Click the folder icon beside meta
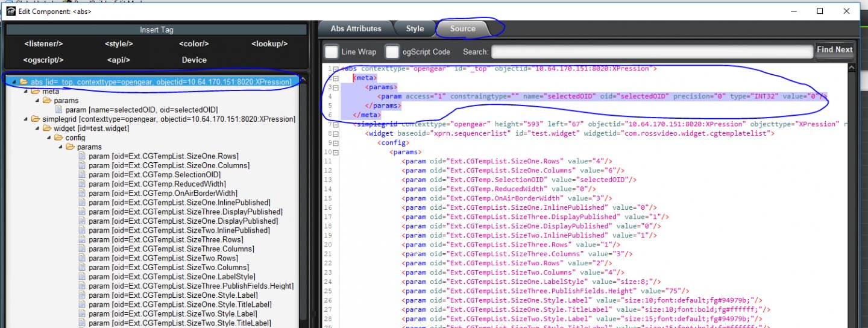868x328 pixels. coord(35,91)
